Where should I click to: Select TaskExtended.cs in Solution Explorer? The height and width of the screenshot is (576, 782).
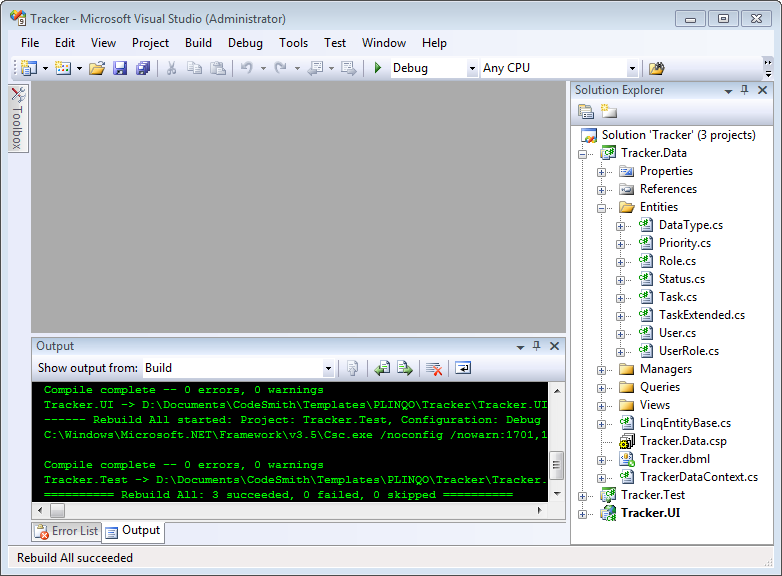tap(702, 315)
